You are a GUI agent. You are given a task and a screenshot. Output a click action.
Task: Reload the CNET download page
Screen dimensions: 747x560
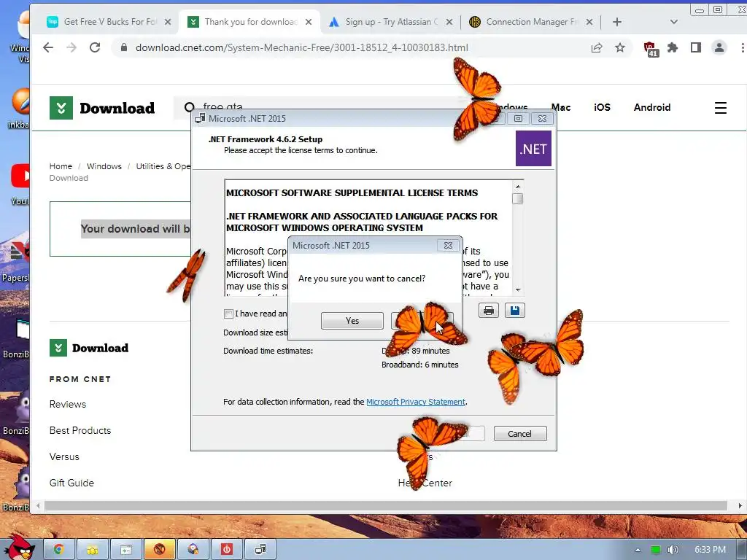click(95, 47)
